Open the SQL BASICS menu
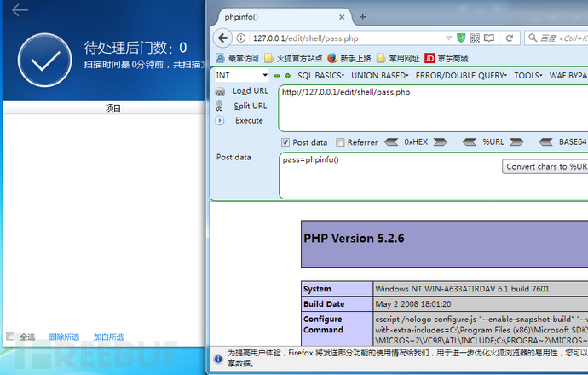 (x=320, y=76)
